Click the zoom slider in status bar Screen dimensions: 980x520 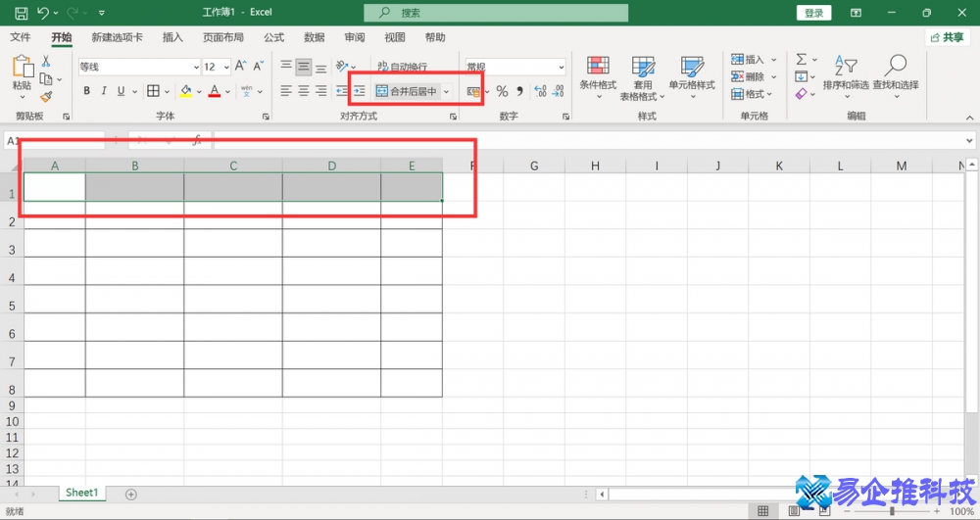tap(892, 511)
